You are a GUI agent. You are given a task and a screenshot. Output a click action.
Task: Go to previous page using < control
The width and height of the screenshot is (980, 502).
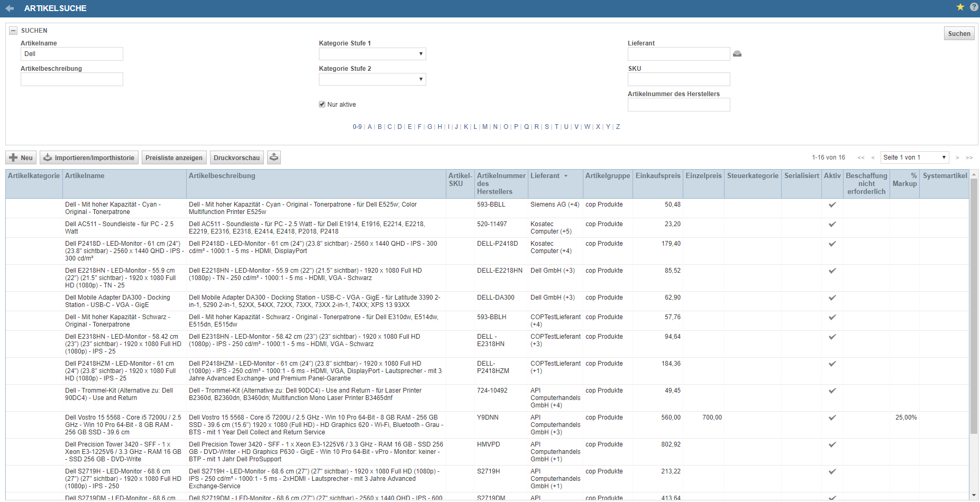pyautogui.click(x=873, y=157)
